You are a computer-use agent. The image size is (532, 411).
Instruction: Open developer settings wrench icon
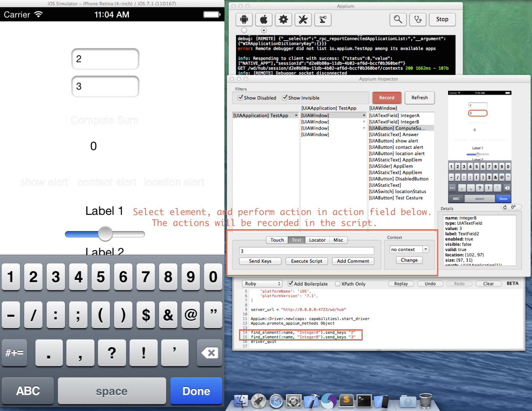[303, 19]
